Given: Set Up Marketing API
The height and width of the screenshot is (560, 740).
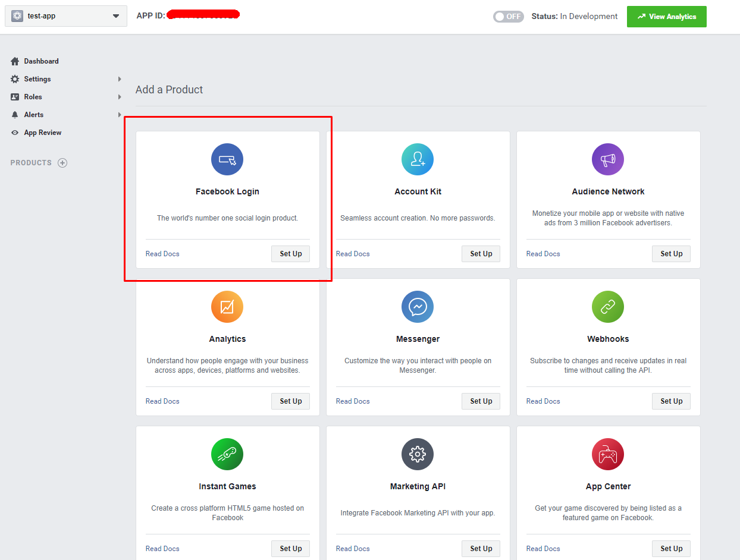Looking at the screenshot, I should 481,549.
